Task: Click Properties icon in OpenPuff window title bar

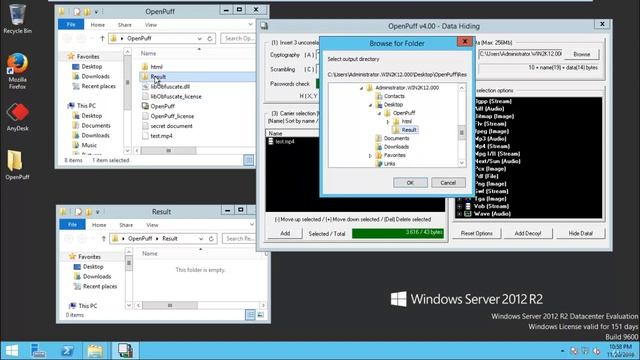Action: (77, 12)
